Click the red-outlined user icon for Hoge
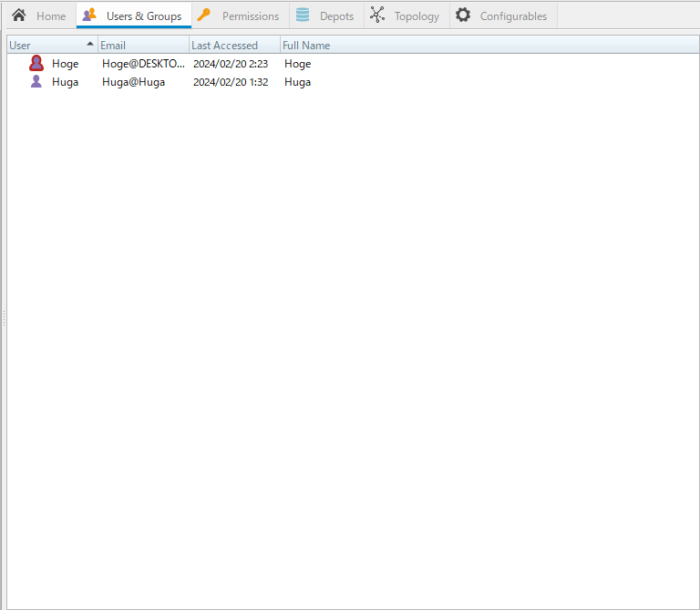700x610 pixels. 36,64
